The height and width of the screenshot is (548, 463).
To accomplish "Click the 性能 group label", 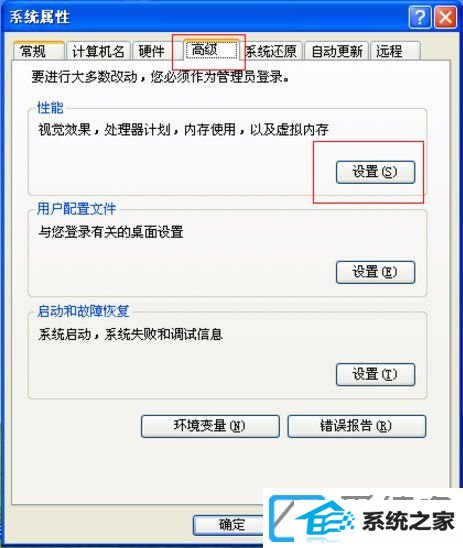I will 50,108.
